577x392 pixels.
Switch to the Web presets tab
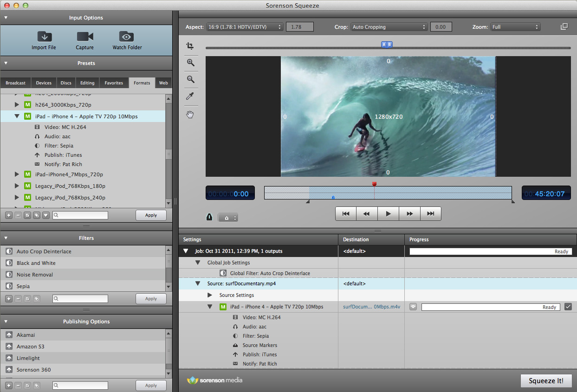click(x=163, y=83)
